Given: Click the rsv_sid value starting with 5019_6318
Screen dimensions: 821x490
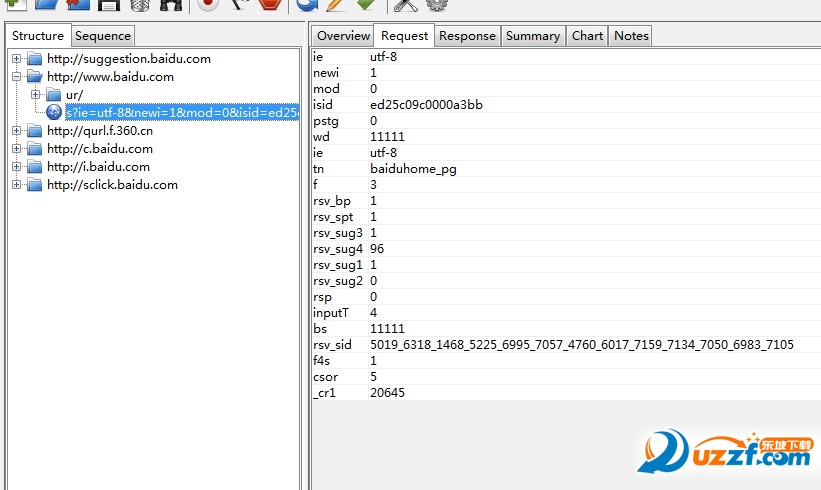Looking at the screenshot, I should point(582,344).
